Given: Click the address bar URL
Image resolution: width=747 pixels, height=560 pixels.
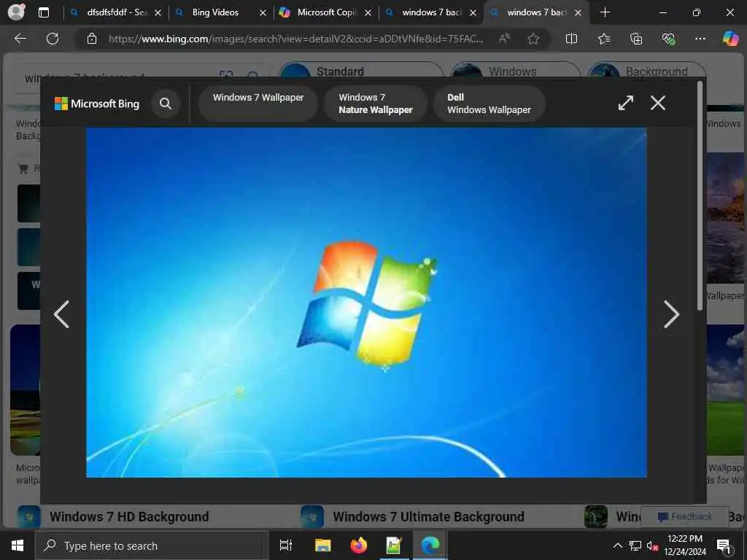Looking at the screenshot, I should (295, 39).
